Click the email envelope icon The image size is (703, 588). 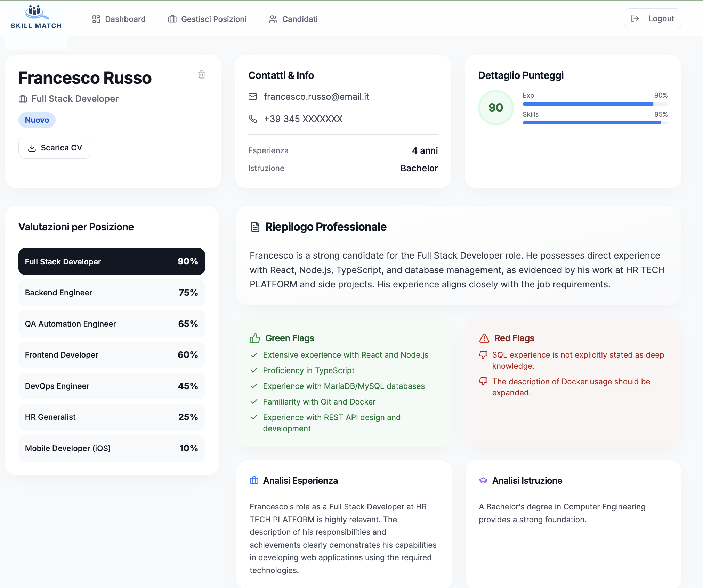point(253,97)
